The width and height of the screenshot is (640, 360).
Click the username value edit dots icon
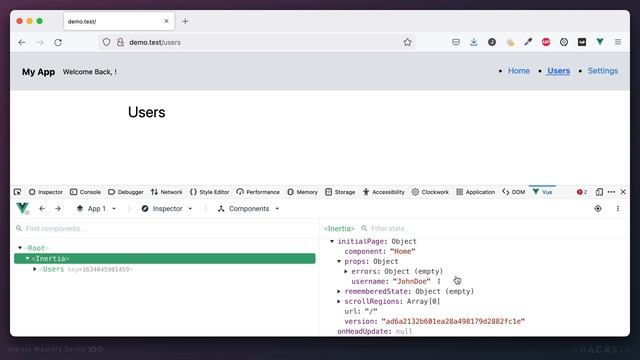coord(439,281)
